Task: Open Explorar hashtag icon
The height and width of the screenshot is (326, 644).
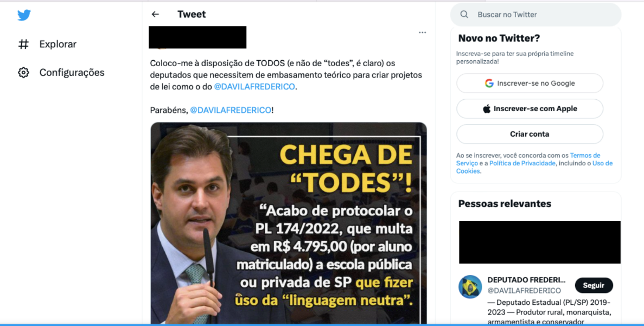Action: tap(23, 44)
